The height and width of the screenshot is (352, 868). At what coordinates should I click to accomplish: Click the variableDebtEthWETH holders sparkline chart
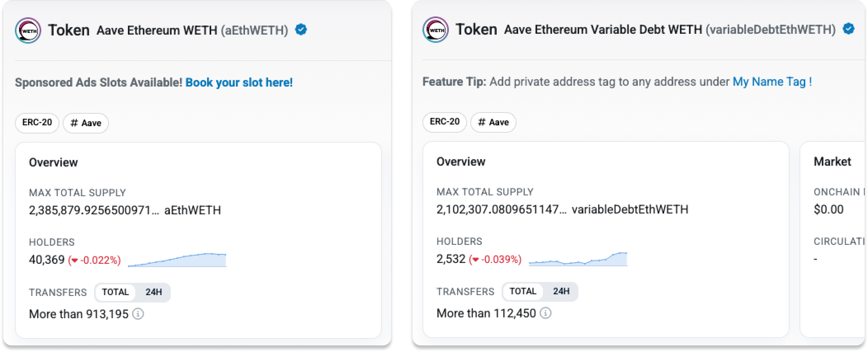(x=578, y=259)
